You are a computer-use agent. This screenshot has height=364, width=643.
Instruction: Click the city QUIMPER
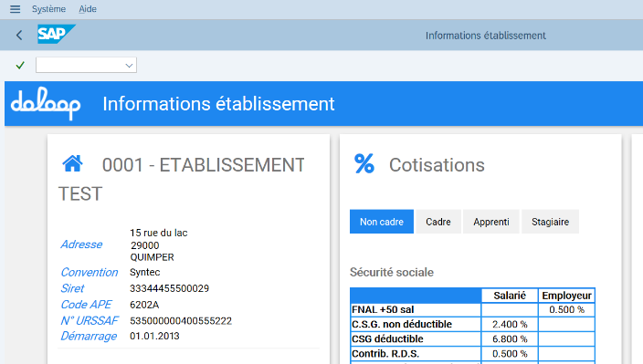point(153,257)
